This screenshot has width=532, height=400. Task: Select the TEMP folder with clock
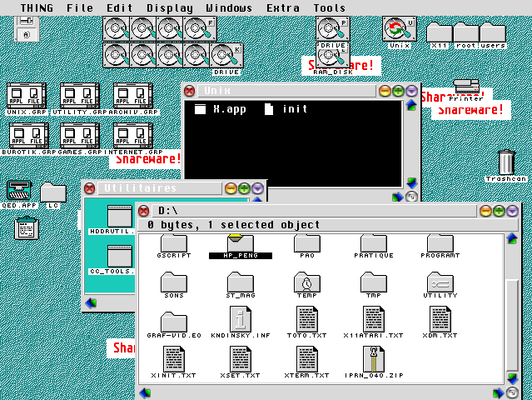[307, 285]
